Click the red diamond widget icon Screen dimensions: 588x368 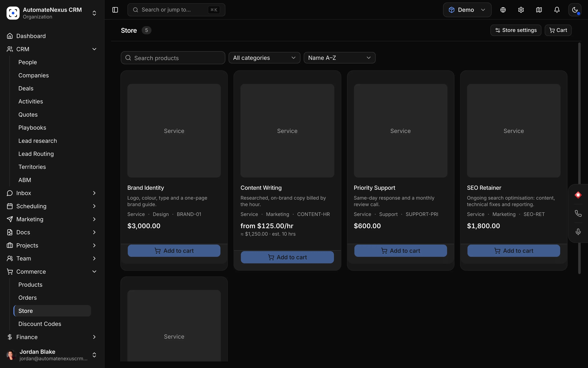[x=578, y=195]
